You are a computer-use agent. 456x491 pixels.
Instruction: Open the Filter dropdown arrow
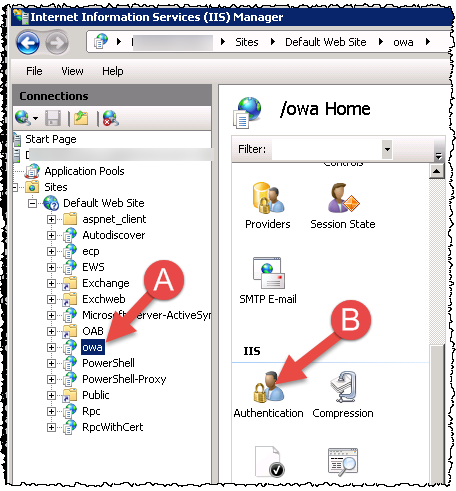387,149
